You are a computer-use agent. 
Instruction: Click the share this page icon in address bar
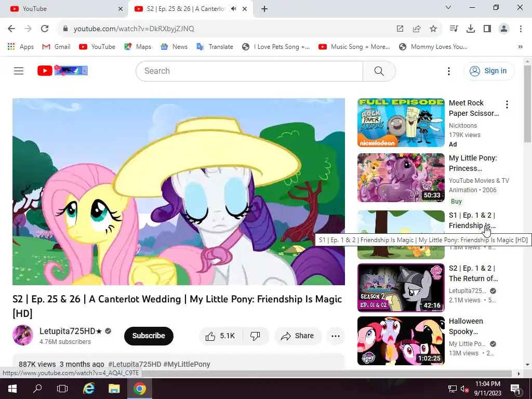coord(417,29)
